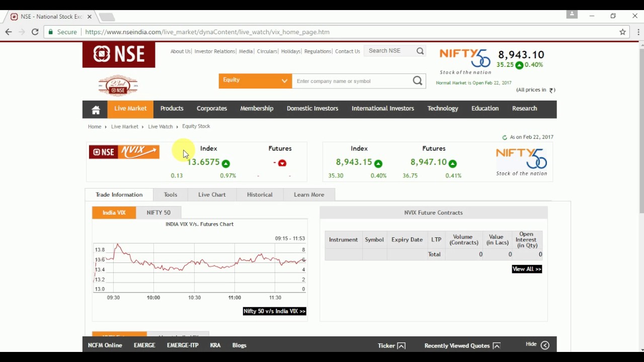The image size is (644, 362).
Task: Open Holidays link
Action: point(290,51)
